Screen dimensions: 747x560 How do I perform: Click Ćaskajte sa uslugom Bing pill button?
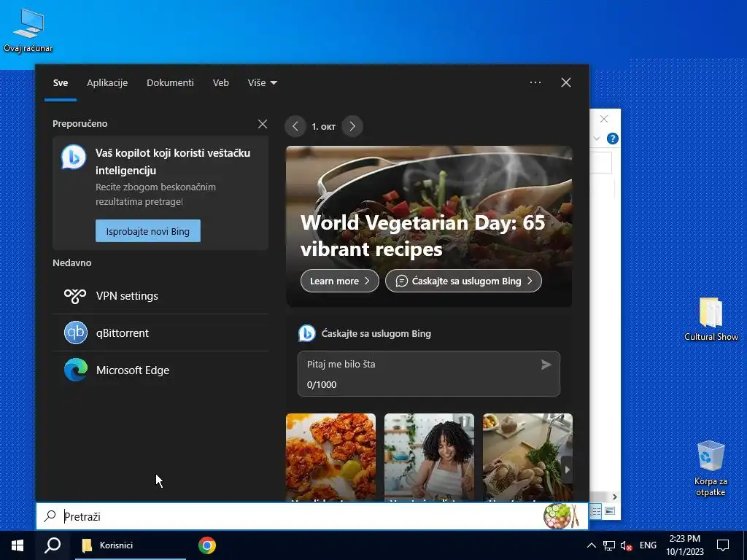click(463, 281)
